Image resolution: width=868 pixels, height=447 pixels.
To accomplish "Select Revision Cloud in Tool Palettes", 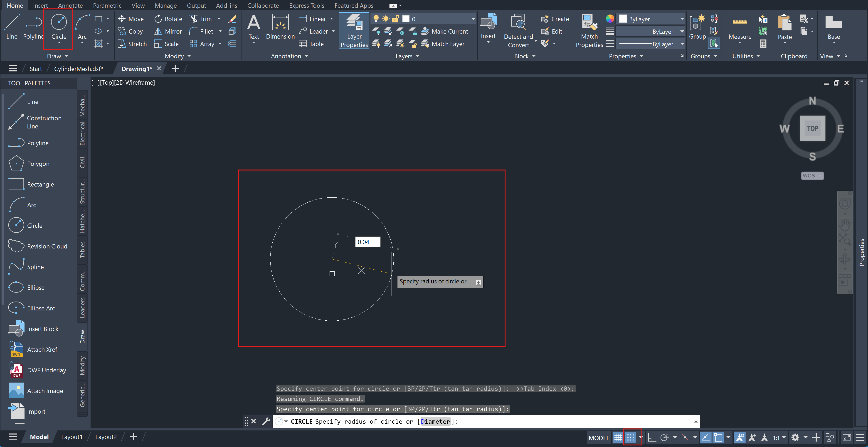I will [x=38, y=246].
